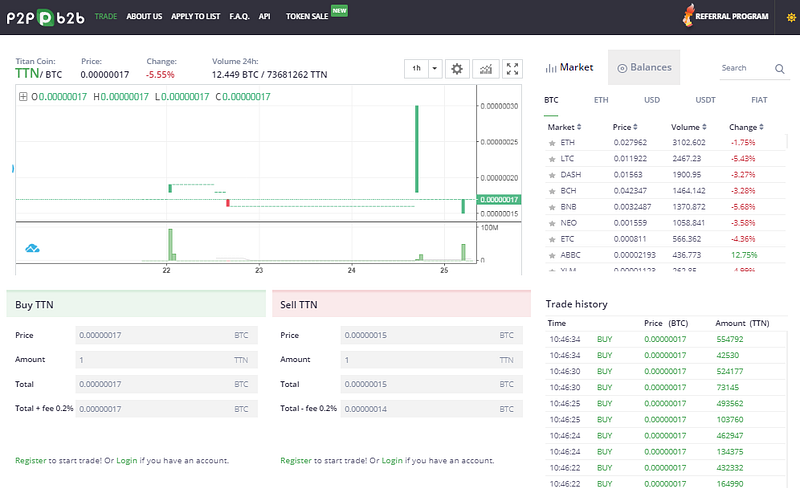The width and height of the screenshot is (800, 488).
Task: Click the Buy TTN Total field
Action: coord(166,384)
